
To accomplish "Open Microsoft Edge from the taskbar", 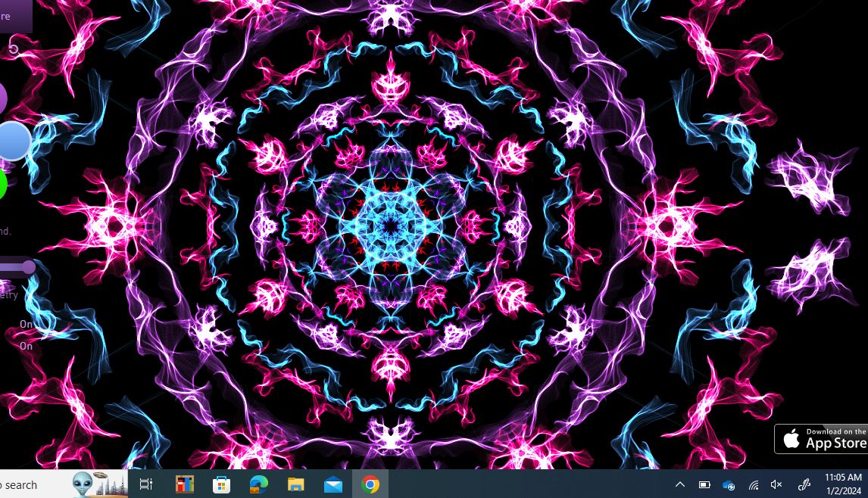I will point(258,484).
